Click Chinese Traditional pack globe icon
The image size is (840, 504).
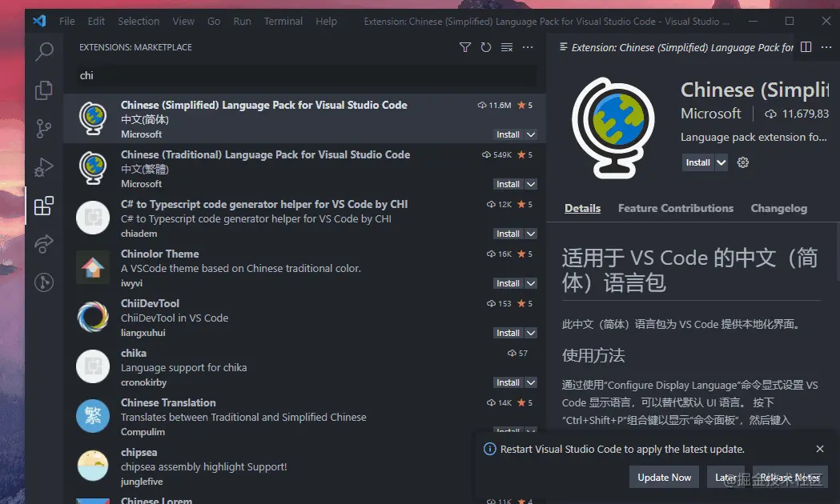(93, 167)
